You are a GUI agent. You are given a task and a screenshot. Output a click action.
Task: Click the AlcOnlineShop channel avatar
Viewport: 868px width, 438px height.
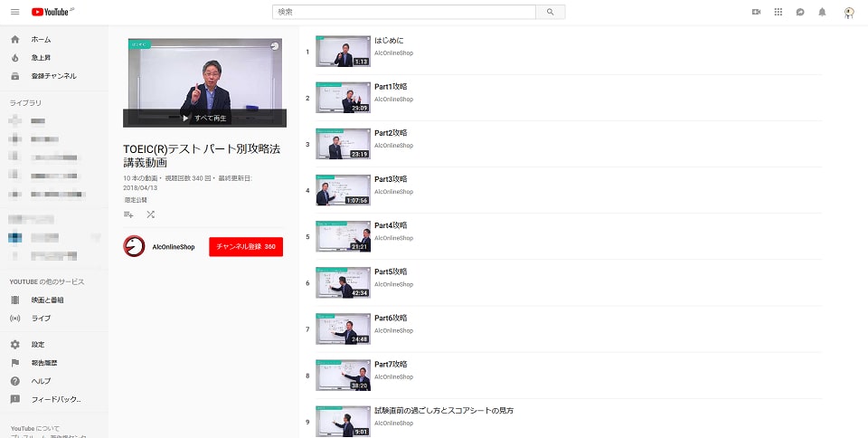[134, 246]
